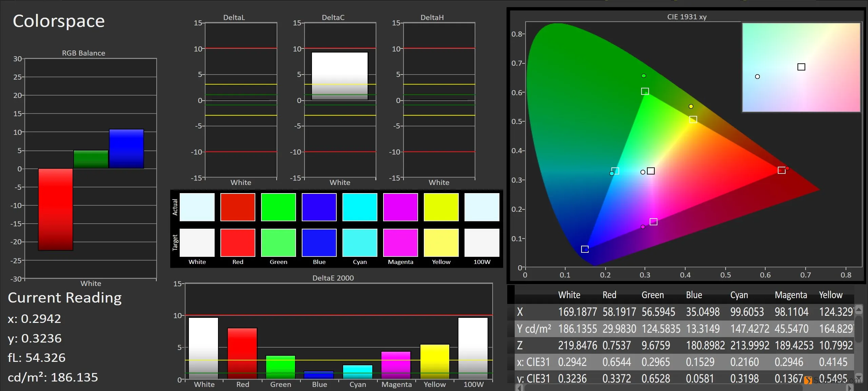Image resolution: width=868 pixels, height=391 pixels.
Task: Select the Red bar in DeltaE 2000 chart
Action: click(x=242, y=353)
